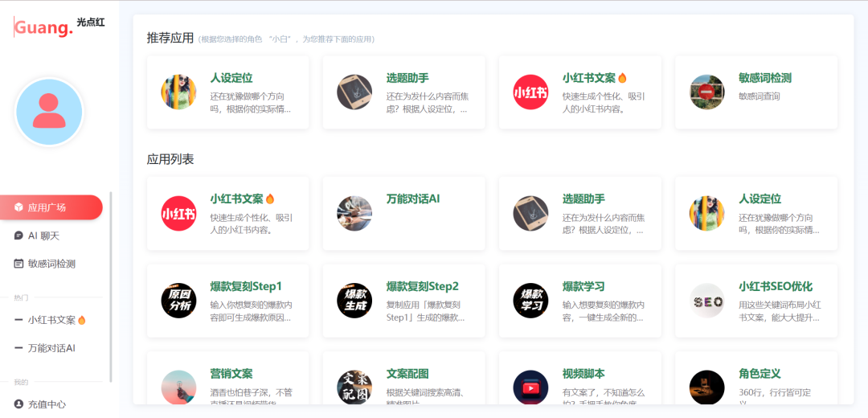This screenshot has width=868, height=418.
Task: Open the 人设定位 title in 推荐应用
Action: [231, 78]
